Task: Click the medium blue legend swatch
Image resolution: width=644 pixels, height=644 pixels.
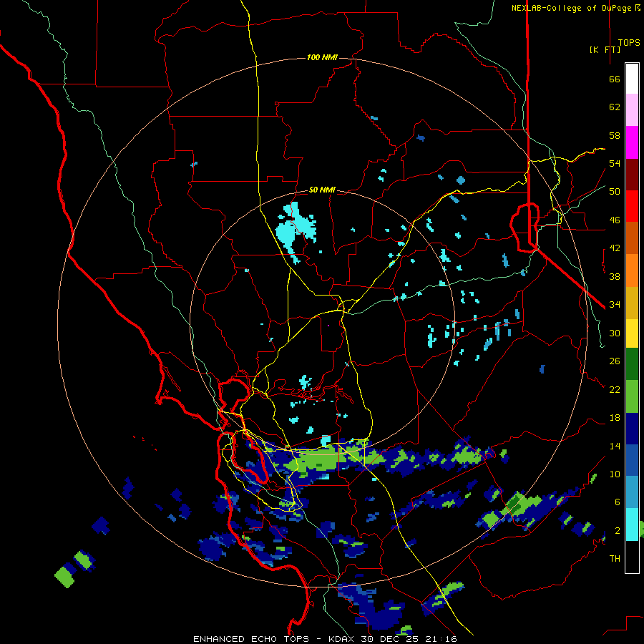Action: click(x=632, y=460)
